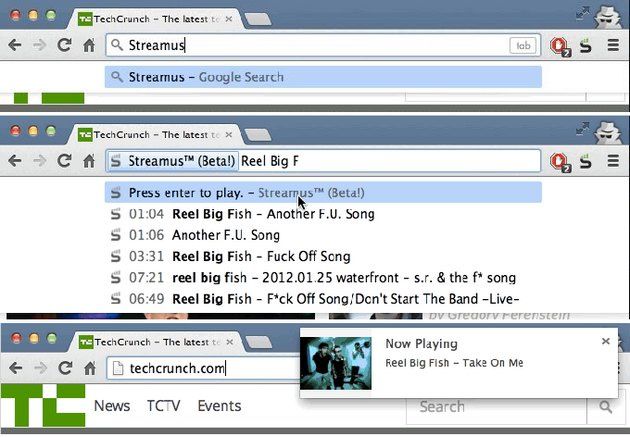Choose 06:49 'Don't Start The Band' result
Image resolution: width=630 pixels, height=437 pixels.
point(323,299)
